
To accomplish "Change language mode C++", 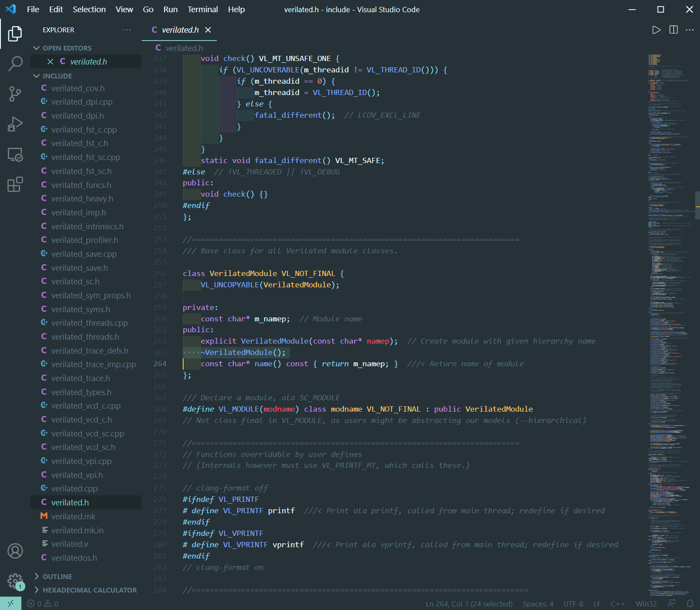I will [x=618, y=603].
